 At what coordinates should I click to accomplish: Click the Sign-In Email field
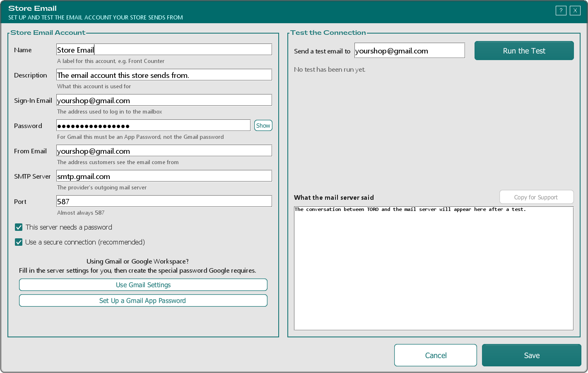click(164, 100)
